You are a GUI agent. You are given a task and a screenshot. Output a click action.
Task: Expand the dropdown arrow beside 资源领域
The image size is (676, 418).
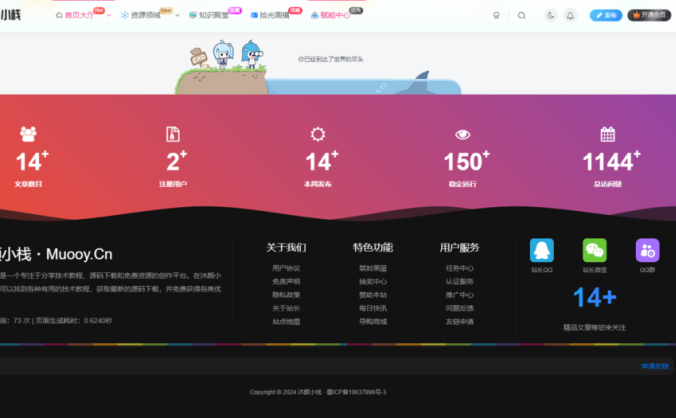tap(177, 15)
